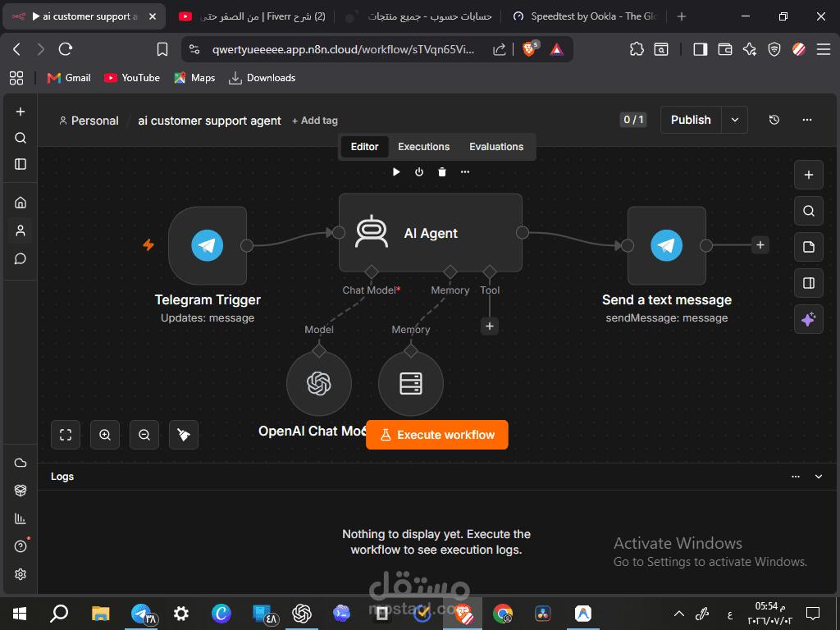Add a Tool with the plus connector
The height and width of the screenshot is (630, 840).
490,326
